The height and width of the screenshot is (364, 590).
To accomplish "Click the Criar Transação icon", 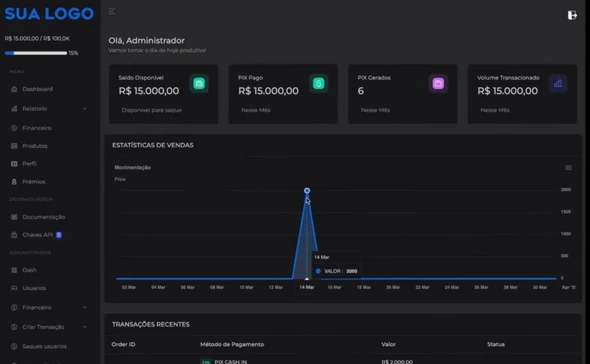I will (x=14, y=327).
